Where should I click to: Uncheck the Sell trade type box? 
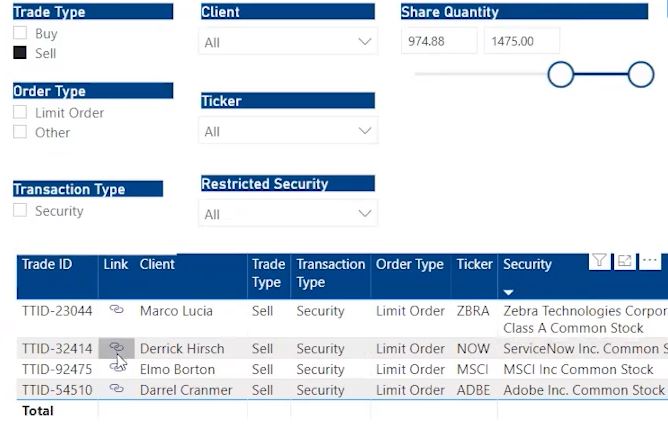(x=20, y=53)
